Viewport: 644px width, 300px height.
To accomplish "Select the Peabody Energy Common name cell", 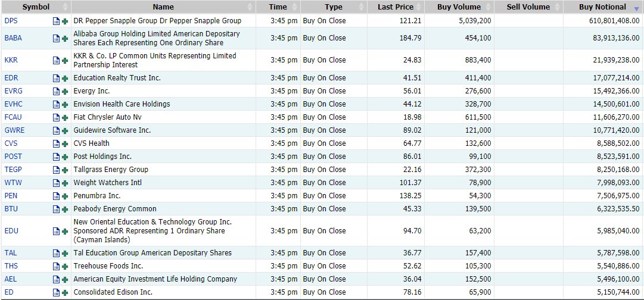I will pos(115,208).
